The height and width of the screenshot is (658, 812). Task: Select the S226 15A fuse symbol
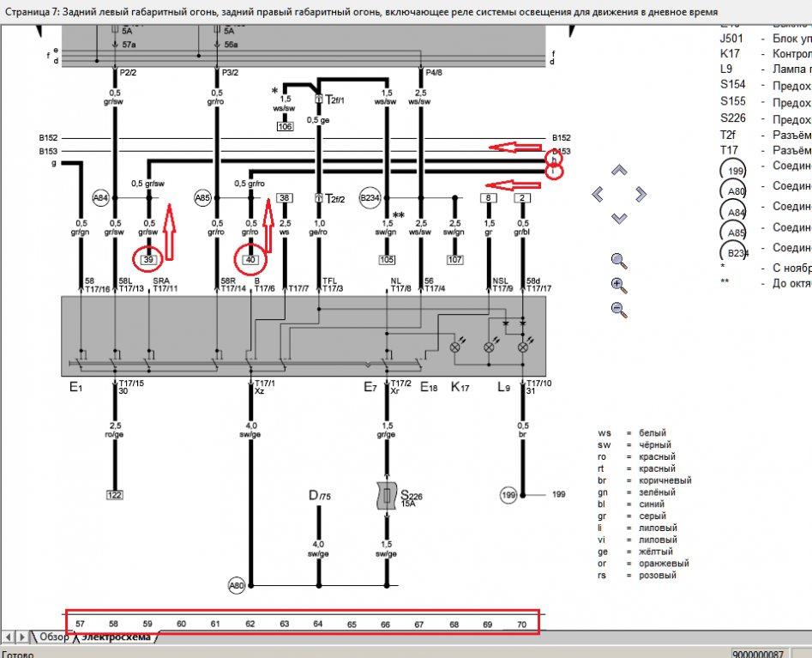[388, 496]
